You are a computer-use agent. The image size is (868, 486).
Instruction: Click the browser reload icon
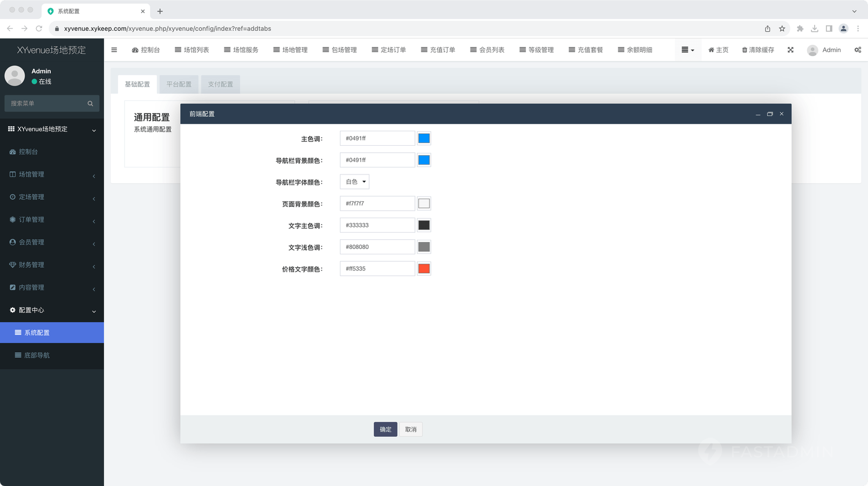39,29
